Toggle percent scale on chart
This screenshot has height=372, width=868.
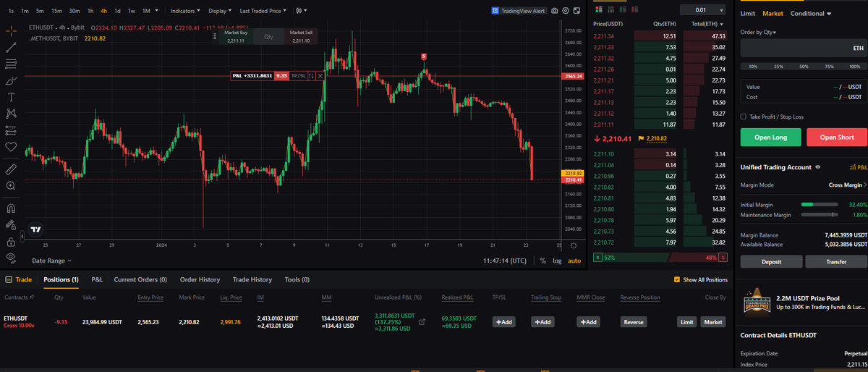pos(542,261)
